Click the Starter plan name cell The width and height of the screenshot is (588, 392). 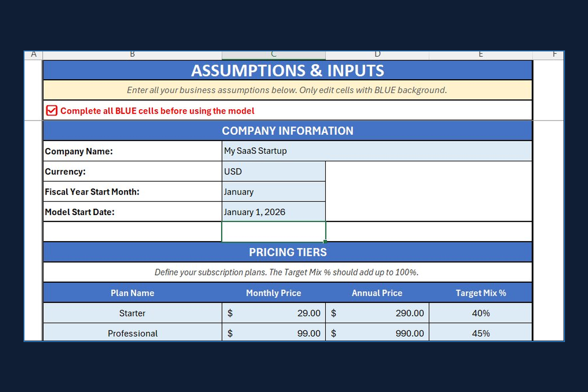pos(132,313)
